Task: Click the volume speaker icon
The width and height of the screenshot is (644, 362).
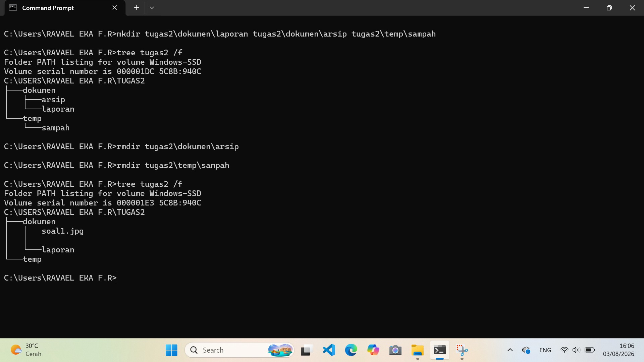Action: 576,350
